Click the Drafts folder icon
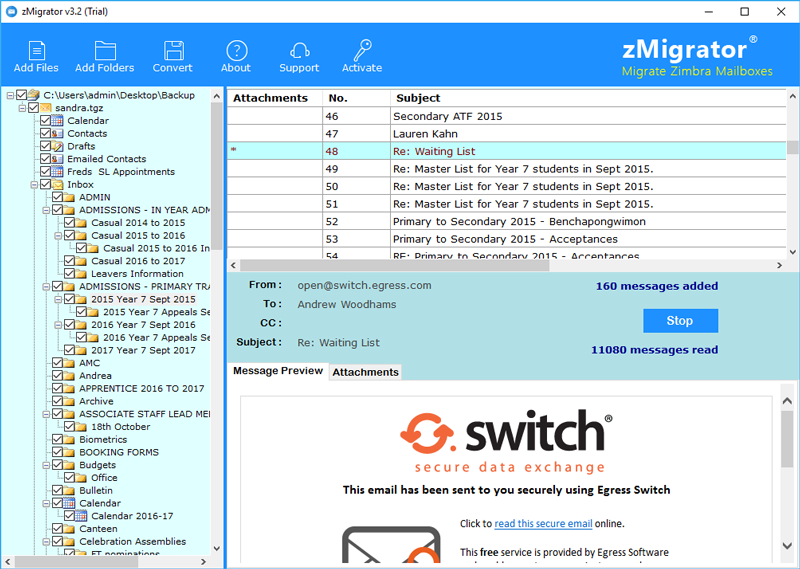 click(58, 146)
